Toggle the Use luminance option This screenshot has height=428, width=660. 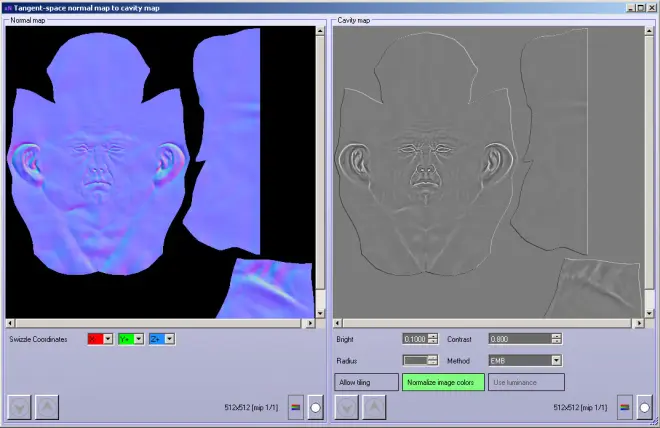(x=526, y=382)
